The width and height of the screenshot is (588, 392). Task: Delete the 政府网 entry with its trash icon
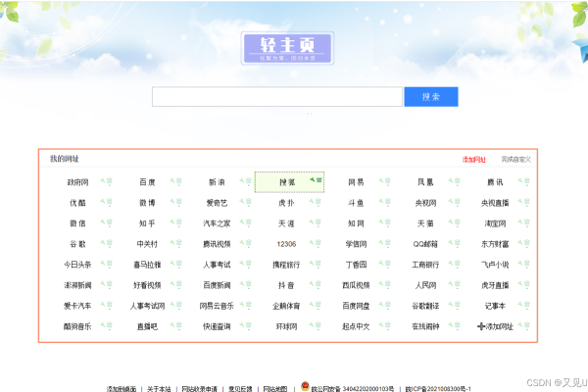110,181
